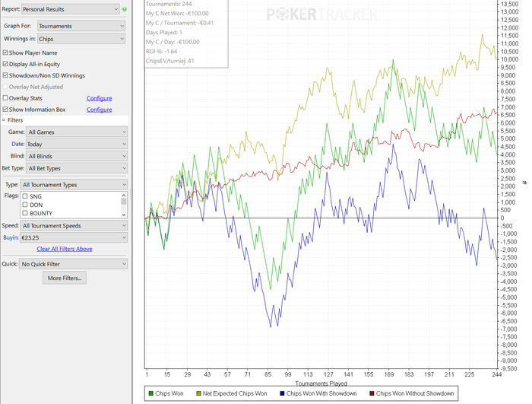Click the My C Net Won info line
The image size is (532, 404).
pos(177,14)
